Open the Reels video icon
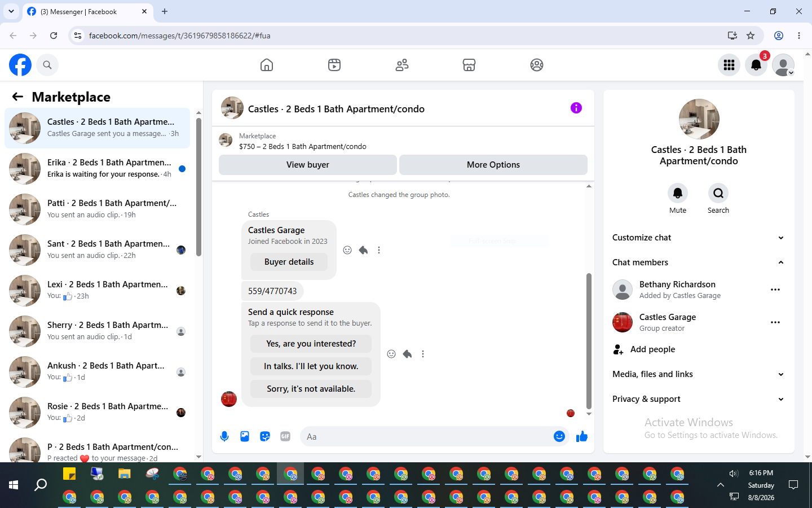The image size is (812, 508). click(334, 65)
